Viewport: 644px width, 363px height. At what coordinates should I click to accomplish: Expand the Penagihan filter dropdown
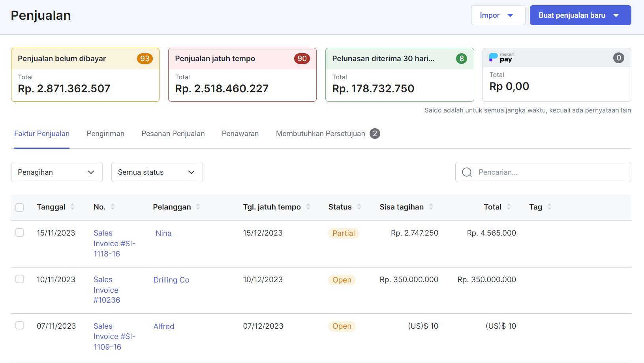[57, 172]
